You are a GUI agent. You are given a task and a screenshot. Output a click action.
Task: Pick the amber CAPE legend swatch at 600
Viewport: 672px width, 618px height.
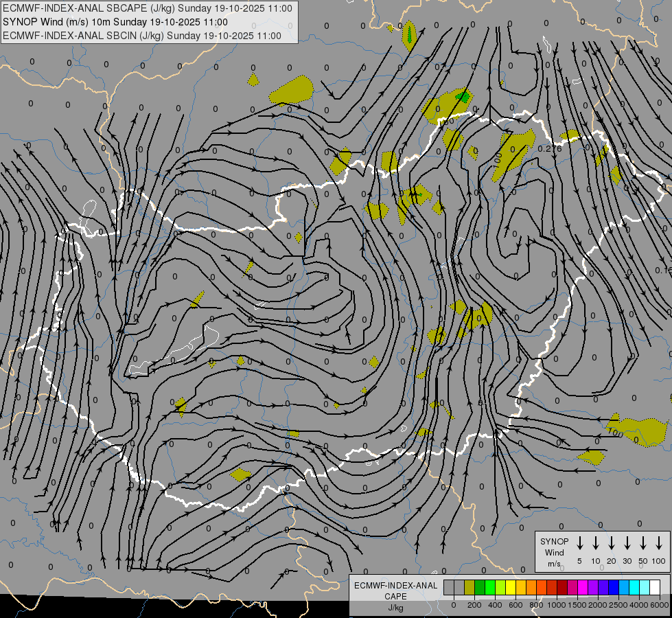coord(521,588)
